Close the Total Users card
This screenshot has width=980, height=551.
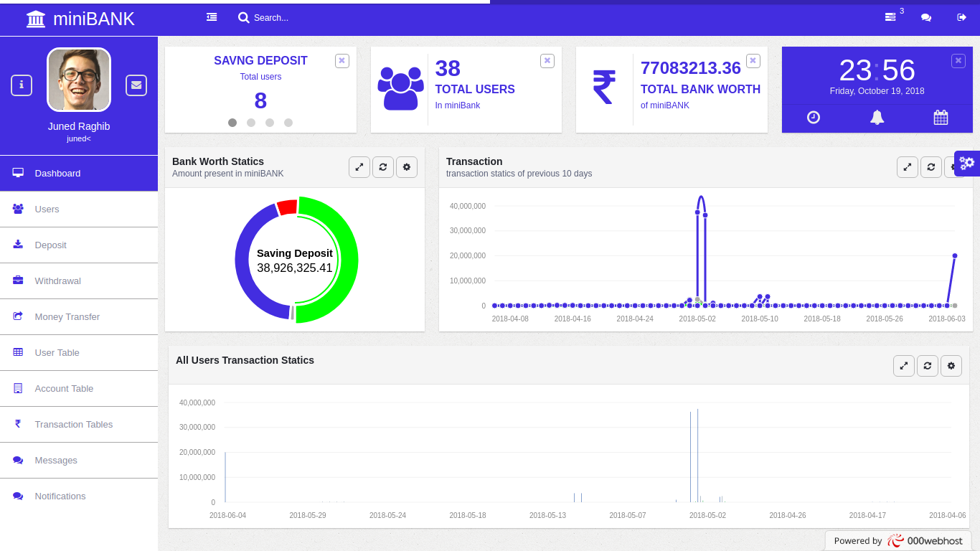click(547, 61)
